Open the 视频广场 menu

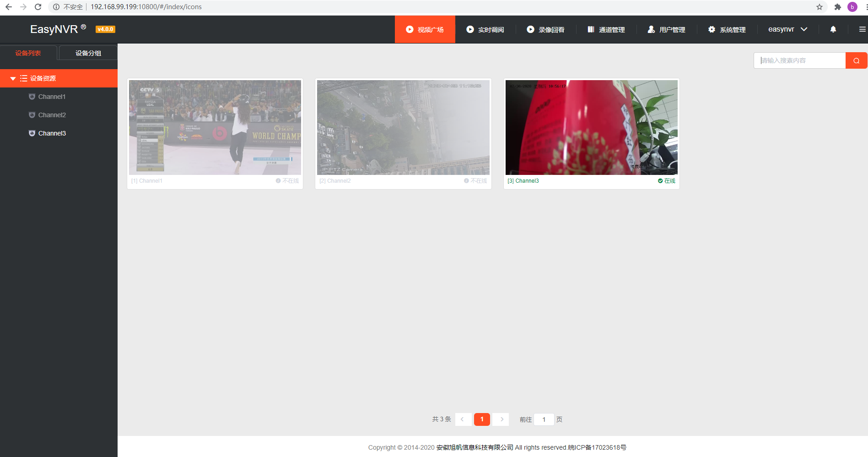(425, 29)
